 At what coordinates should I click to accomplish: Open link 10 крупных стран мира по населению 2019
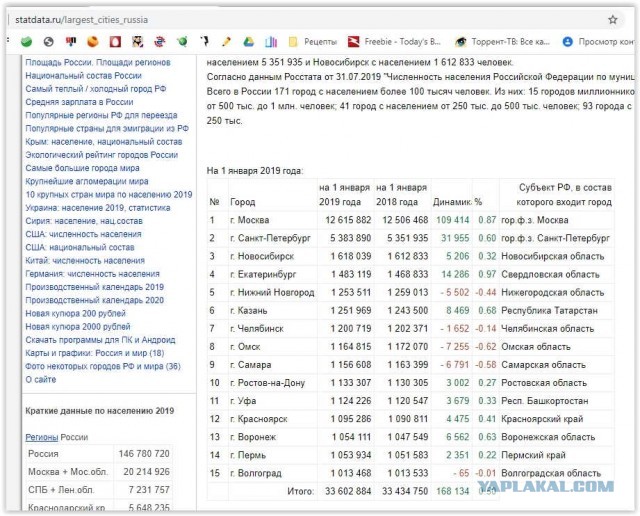coord(109,194)
